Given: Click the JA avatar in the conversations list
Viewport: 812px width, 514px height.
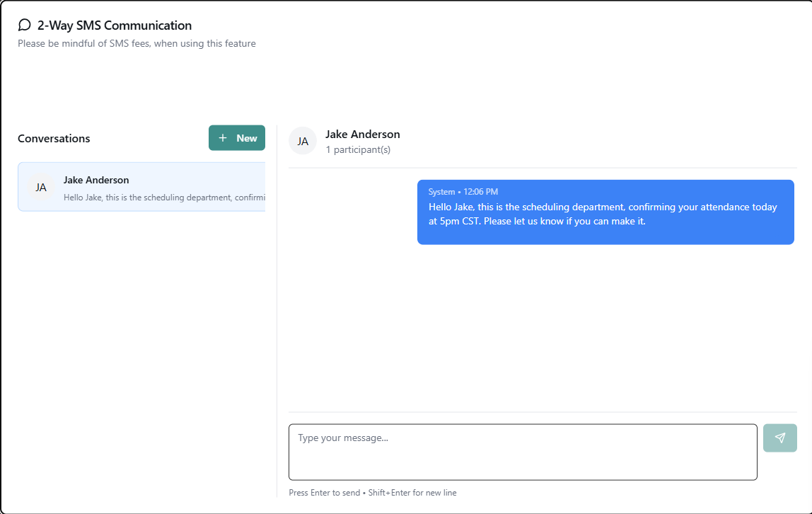Looking at the screenshot, I should (x=41, y=188).
